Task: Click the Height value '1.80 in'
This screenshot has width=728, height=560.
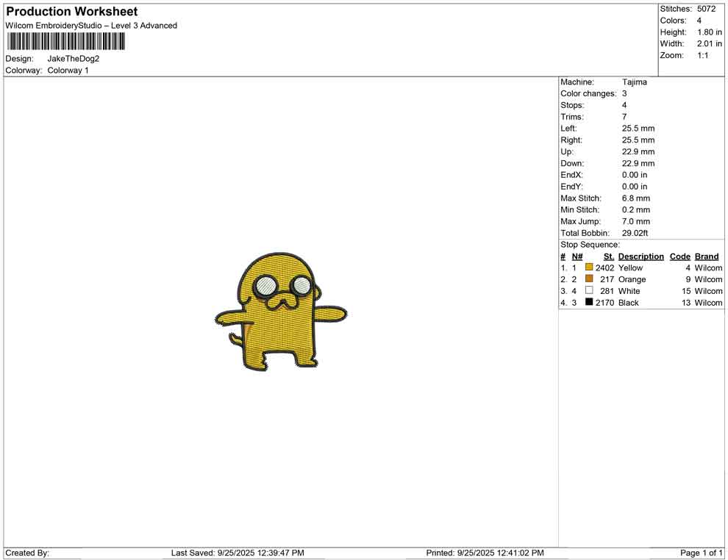Action: 710,32
